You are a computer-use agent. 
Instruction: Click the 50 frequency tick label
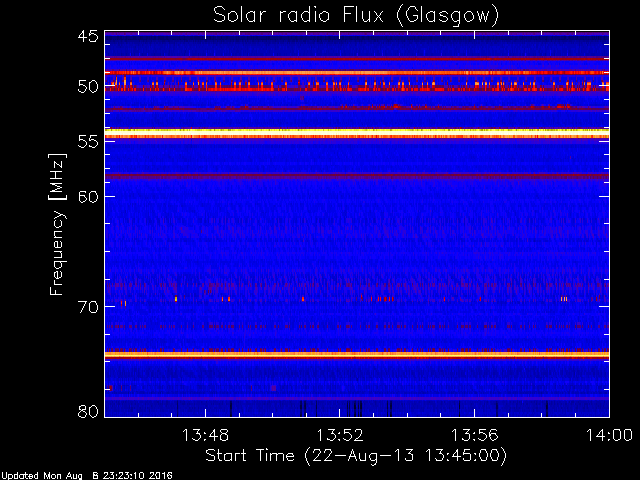(x=88, y=87)
